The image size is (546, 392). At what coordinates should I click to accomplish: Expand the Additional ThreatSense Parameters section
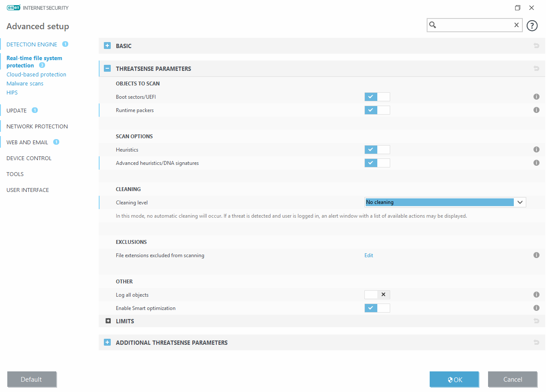pos(107,343)
